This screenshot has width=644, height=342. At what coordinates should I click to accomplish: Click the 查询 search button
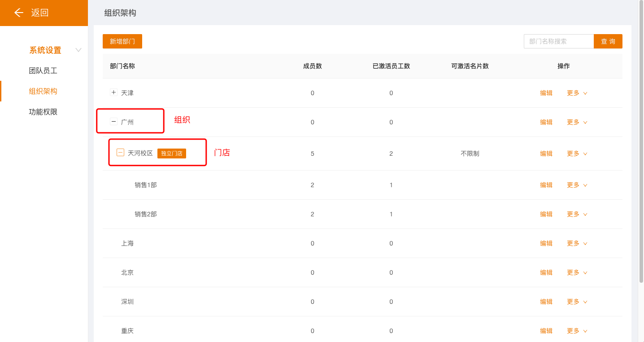608,41
